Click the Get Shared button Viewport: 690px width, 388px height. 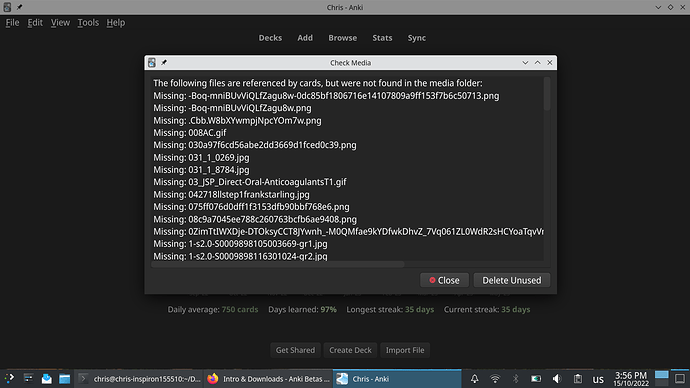coord(295,350)
